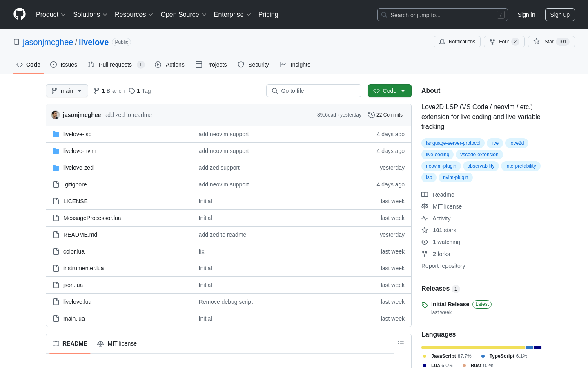Viewport: 588px width, 368px height.
Task: Click the json.lua file icon
Action: (56, 285)
